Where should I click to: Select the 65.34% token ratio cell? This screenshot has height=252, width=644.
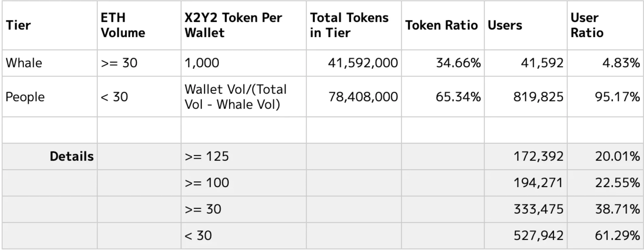[458, 97]
